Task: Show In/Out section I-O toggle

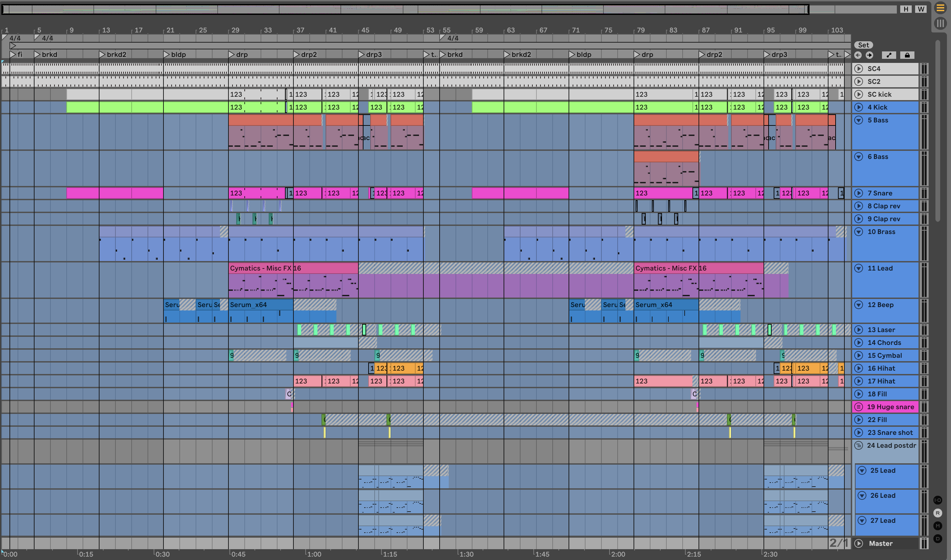Action: click(x=938, y=500)
